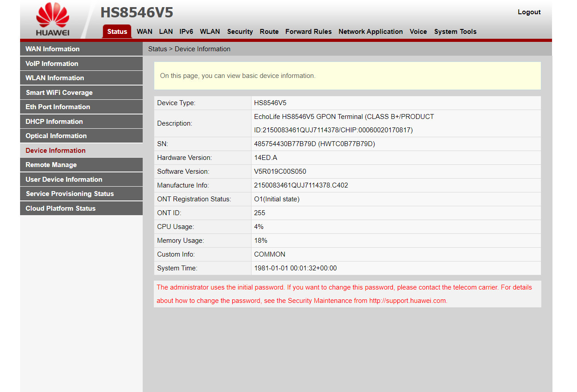Viewport: 577px width, 392px height.
Task: Open the Route tab
Action: (x=269, y=32)
